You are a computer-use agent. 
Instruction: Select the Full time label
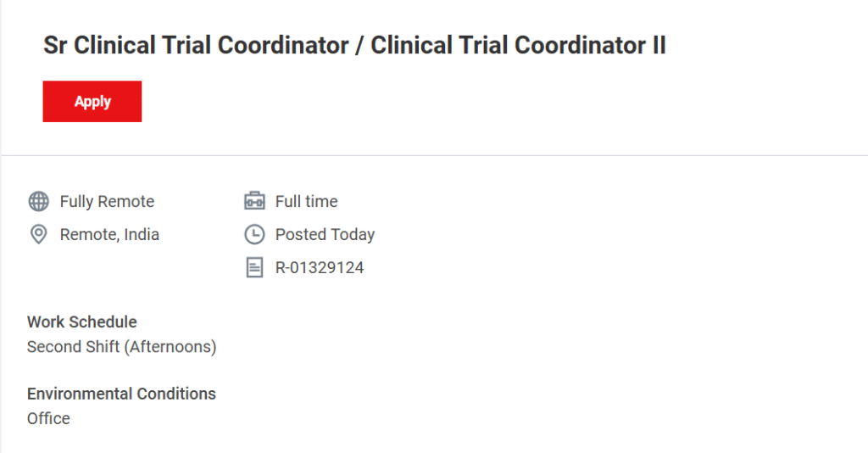click(x=306, y=201)
